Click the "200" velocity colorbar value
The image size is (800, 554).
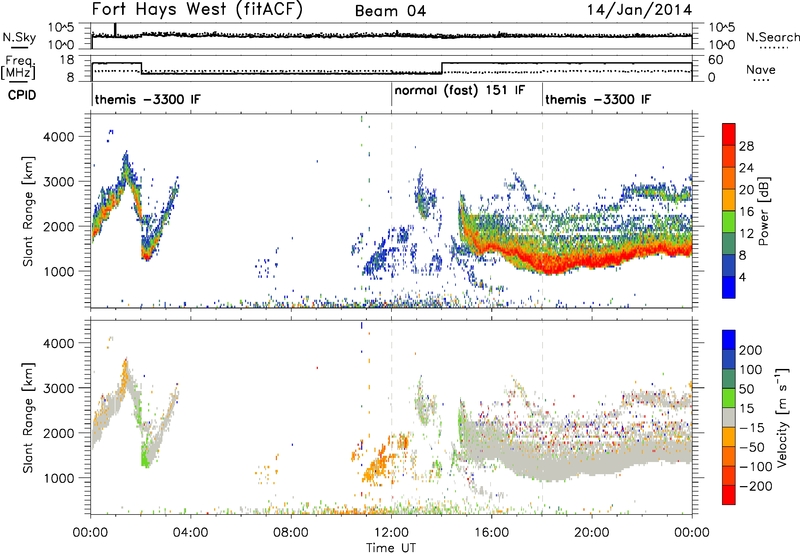(751, 350)
